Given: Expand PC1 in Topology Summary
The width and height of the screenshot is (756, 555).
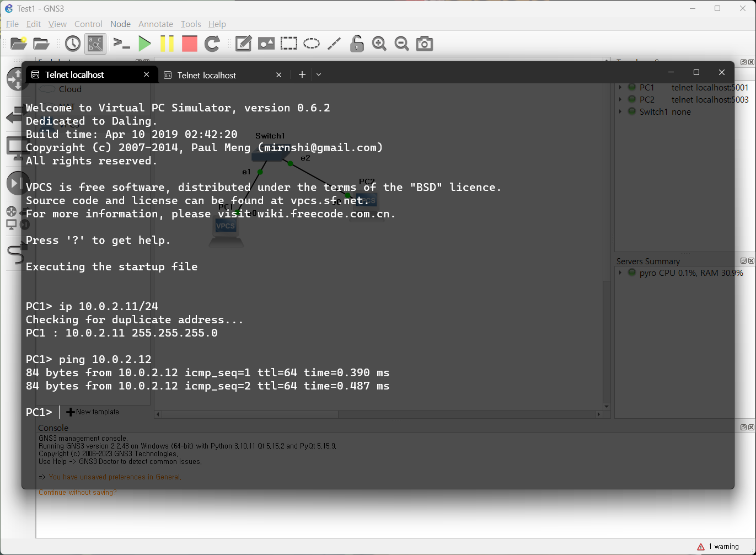Looking at the screenshot, I should pos(620,87).
